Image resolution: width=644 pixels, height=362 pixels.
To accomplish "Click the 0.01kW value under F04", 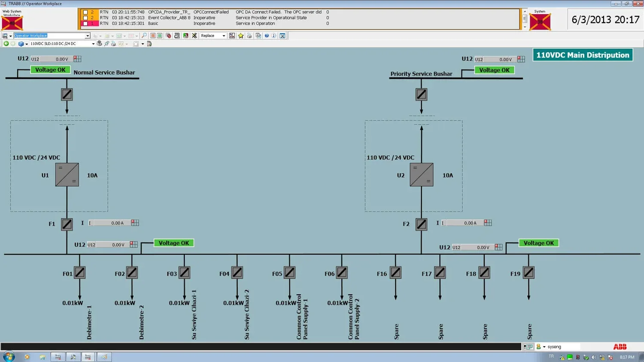I will tap(234, 303).
